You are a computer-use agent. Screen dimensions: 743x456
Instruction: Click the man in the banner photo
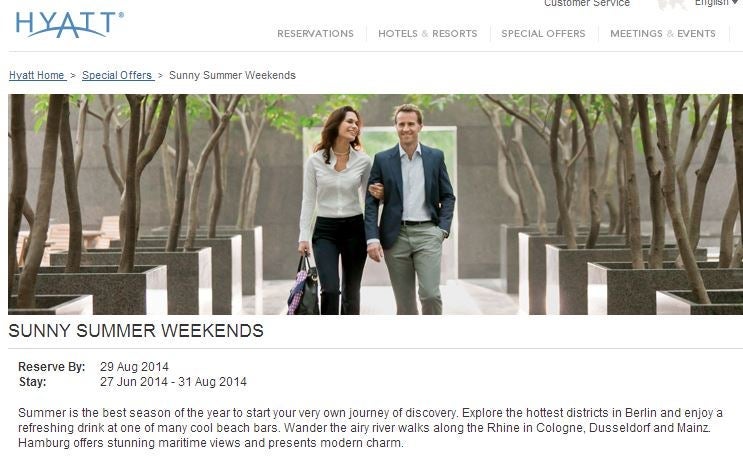411,209
